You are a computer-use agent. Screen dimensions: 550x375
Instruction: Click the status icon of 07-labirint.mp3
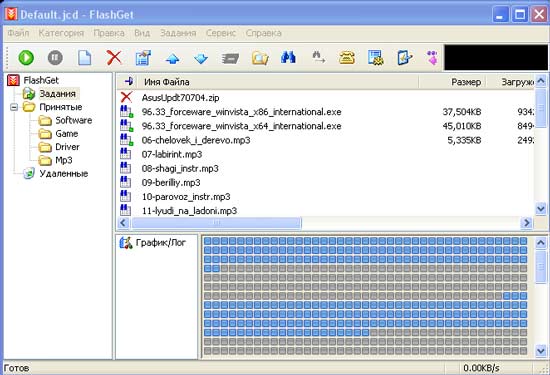tap(126, 154)
